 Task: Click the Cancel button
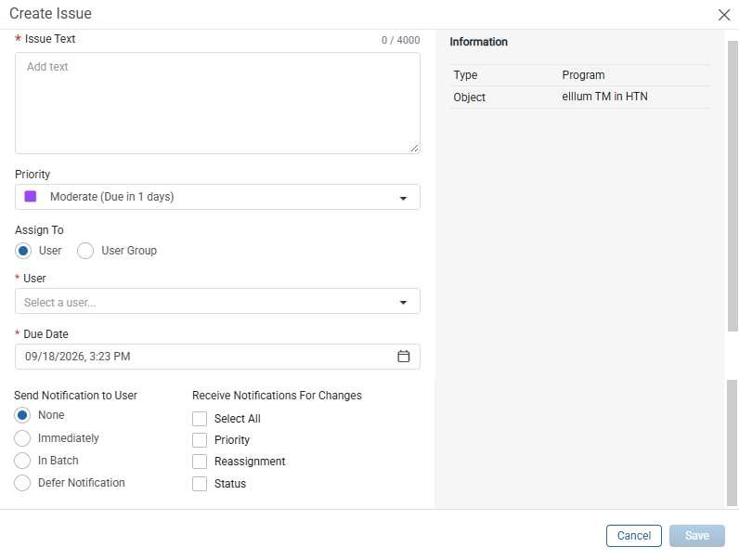click(634, 536)
